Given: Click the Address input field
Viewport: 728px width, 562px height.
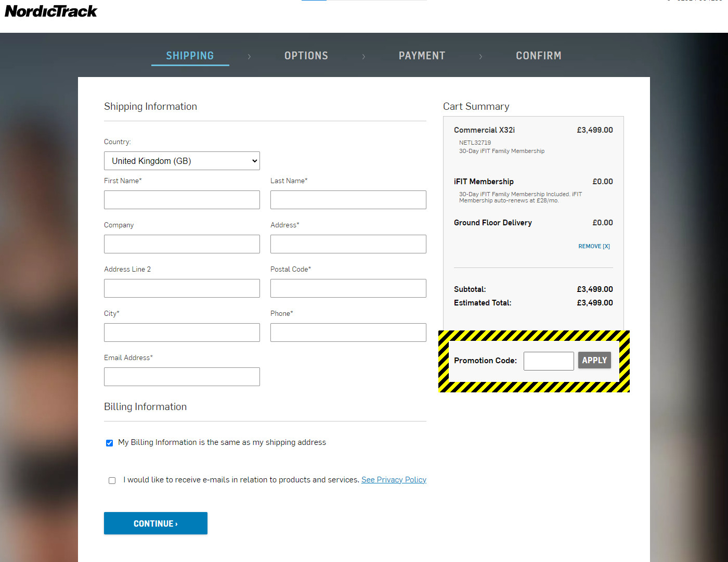Looking at the screenshot, I should [348, 244].
